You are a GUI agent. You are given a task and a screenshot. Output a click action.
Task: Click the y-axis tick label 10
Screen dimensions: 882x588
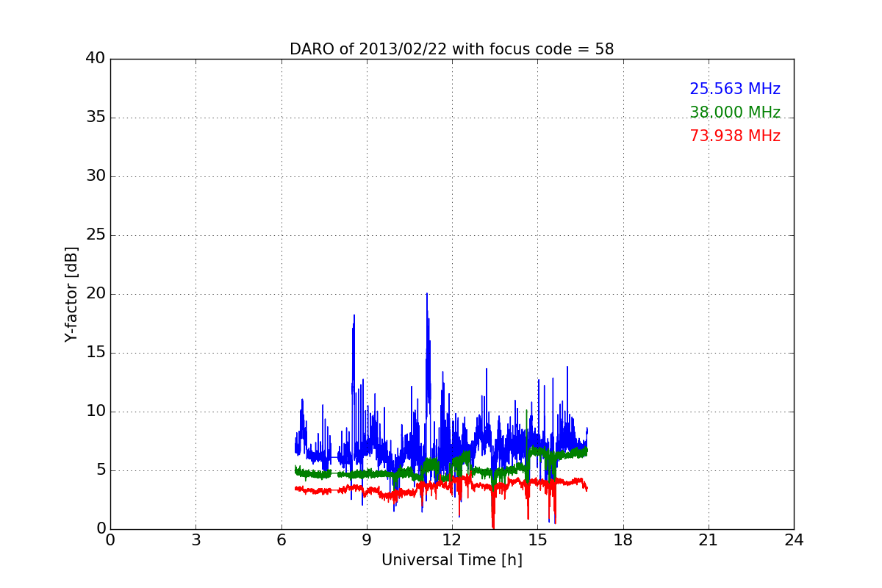click(96, 412)
